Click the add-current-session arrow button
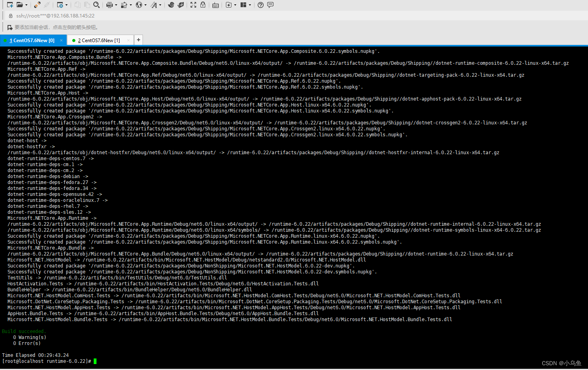Viewport: 588px width, 370px height. tap(10, 27)
